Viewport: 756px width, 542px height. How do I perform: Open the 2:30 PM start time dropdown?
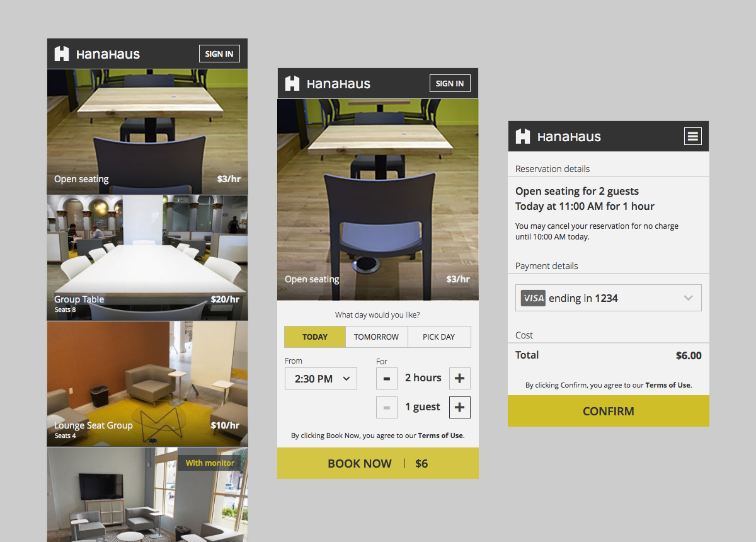[x=321, y=379]
